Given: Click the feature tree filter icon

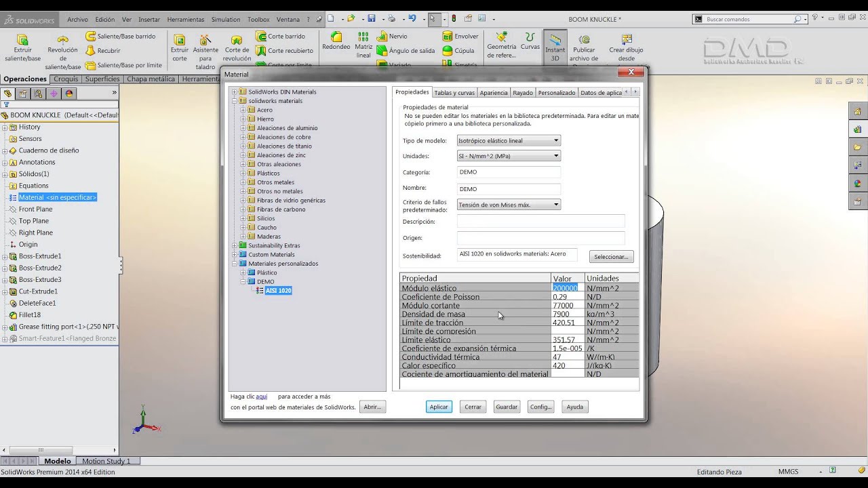Looking at the screenshot, I should [6, 105].
